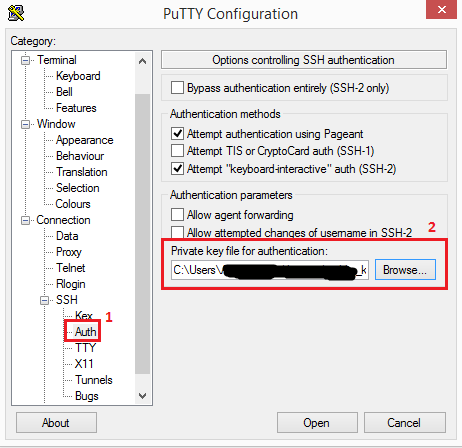Image resolution: width=462 pixels, height=448 pixels.
Task: Select the Connection category
Action: pos(63,220)
